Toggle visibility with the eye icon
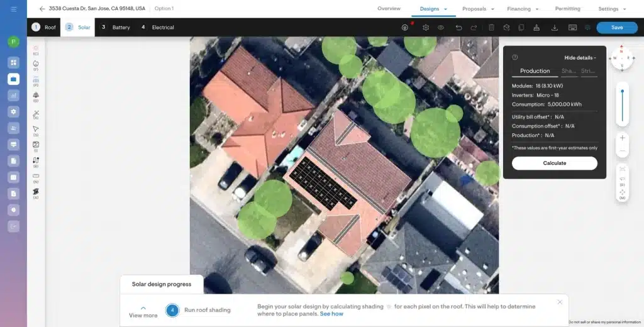The width and height of the screenshot is (644, 327). [x=441, y=28]
